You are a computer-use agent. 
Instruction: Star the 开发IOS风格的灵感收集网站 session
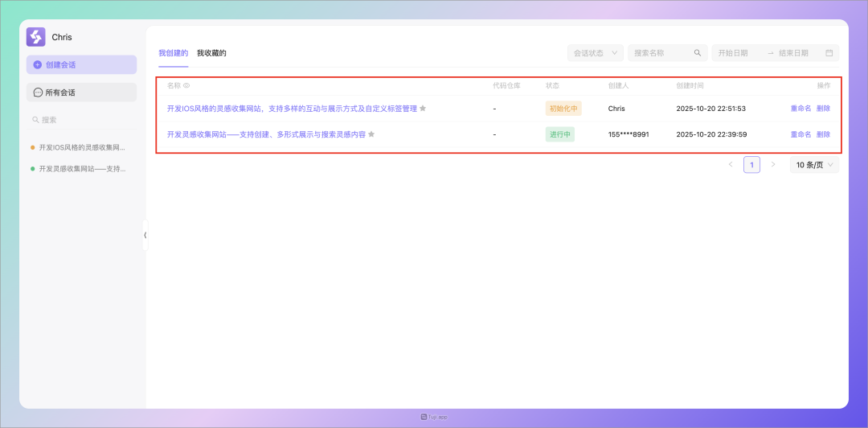tap(423, 109)
